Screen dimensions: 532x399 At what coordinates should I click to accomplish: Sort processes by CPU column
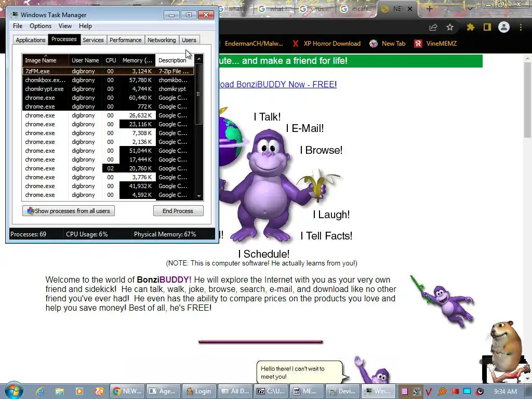[x=111, y=60]
